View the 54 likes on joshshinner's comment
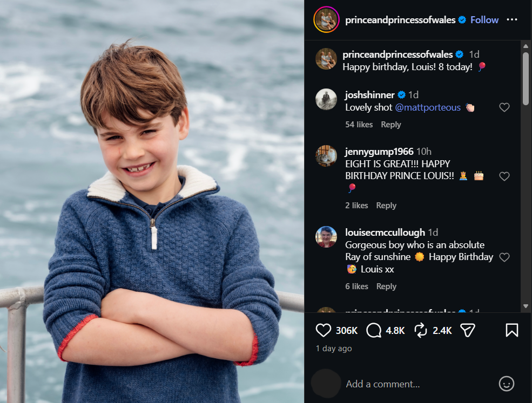Image resolution: width=532 pixels, height=403 pixels. (359, 125)
